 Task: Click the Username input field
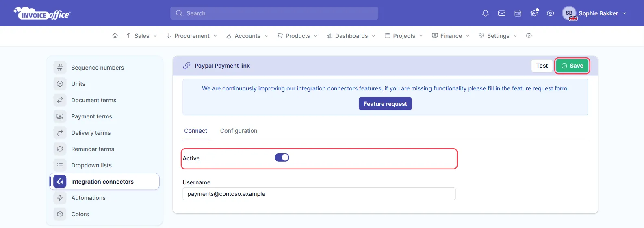click(319, 194)
